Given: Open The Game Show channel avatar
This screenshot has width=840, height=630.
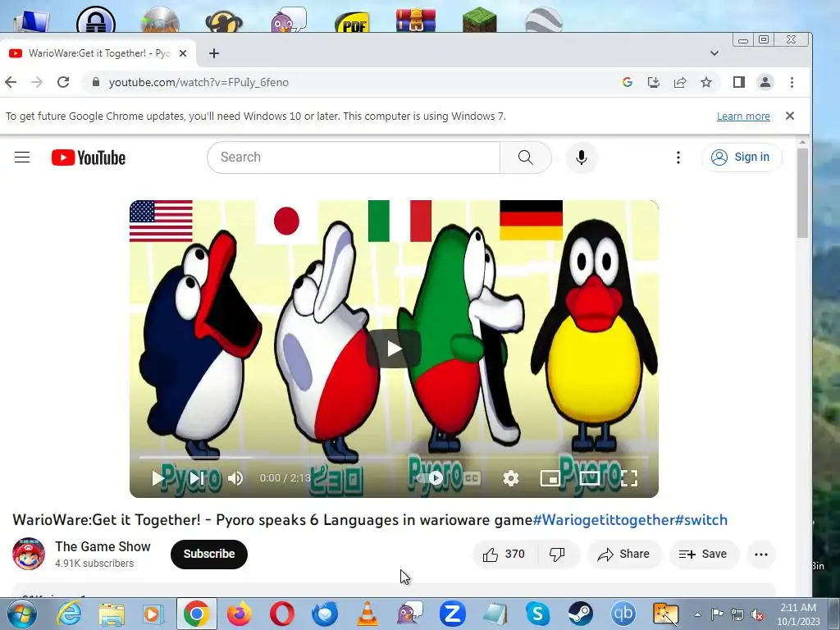Looking at the screenshot, I should click(29, 554).
